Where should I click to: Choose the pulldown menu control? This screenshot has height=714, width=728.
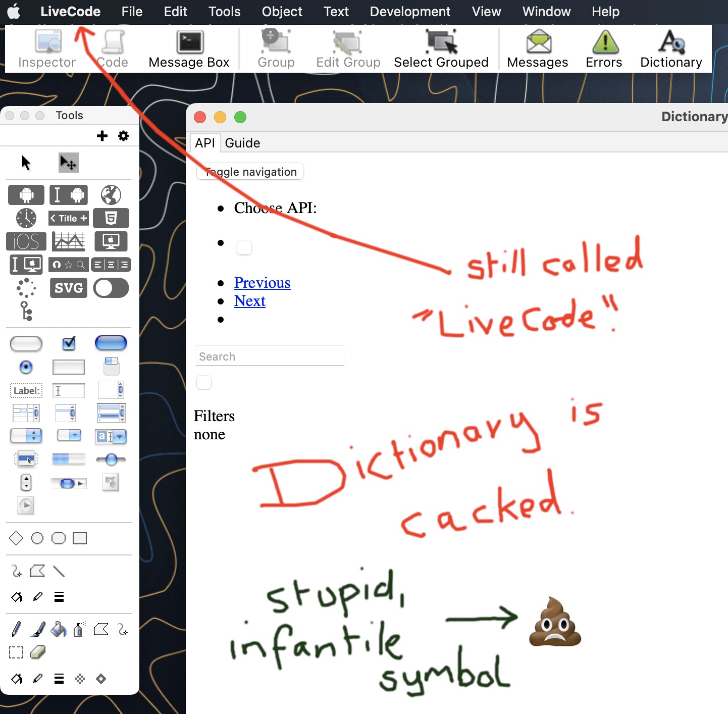tap(69, 435)
